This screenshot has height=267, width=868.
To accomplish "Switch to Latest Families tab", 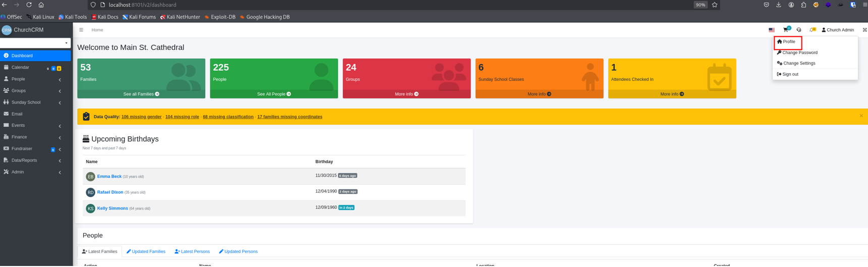I will 100,251.
